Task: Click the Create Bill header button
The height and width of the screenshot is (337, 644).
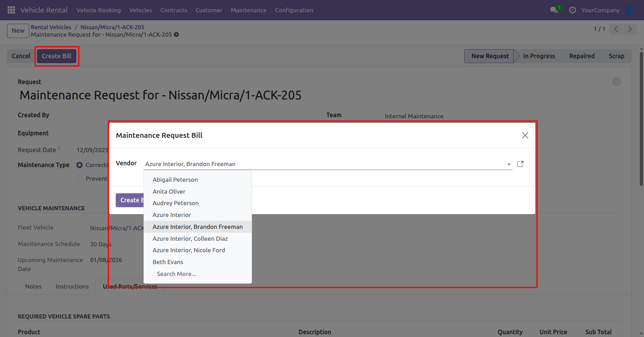Action: coord(57,56)
